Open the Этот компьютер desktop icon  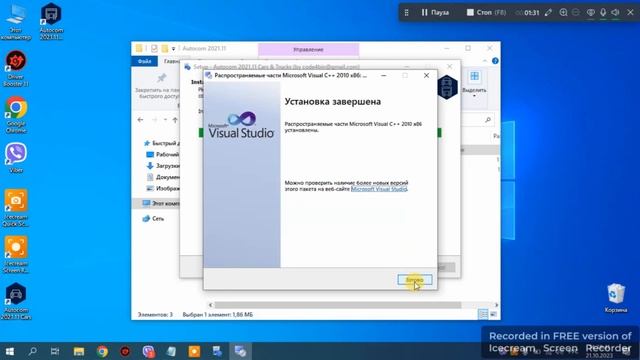tap(16, 21)
